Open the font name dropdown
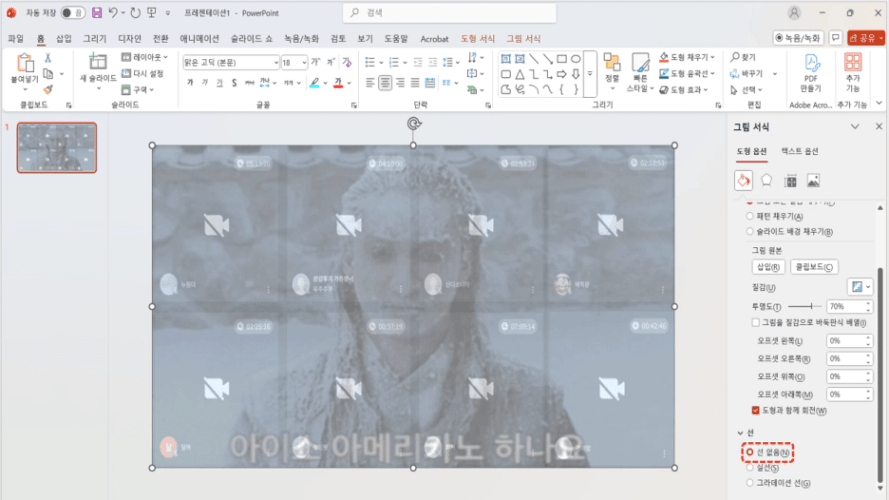 [x=276, y=62]
